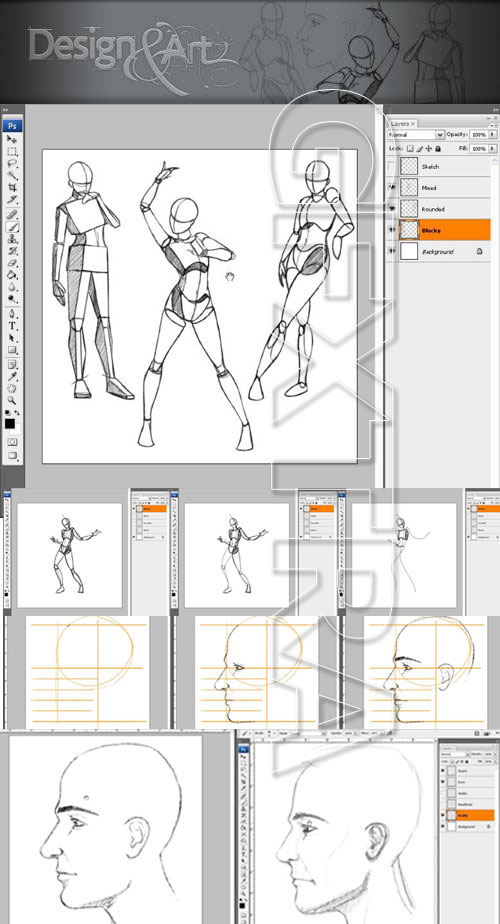
Task: Toggle Quick Mask mode in the large toolbar
Action: 12,442
